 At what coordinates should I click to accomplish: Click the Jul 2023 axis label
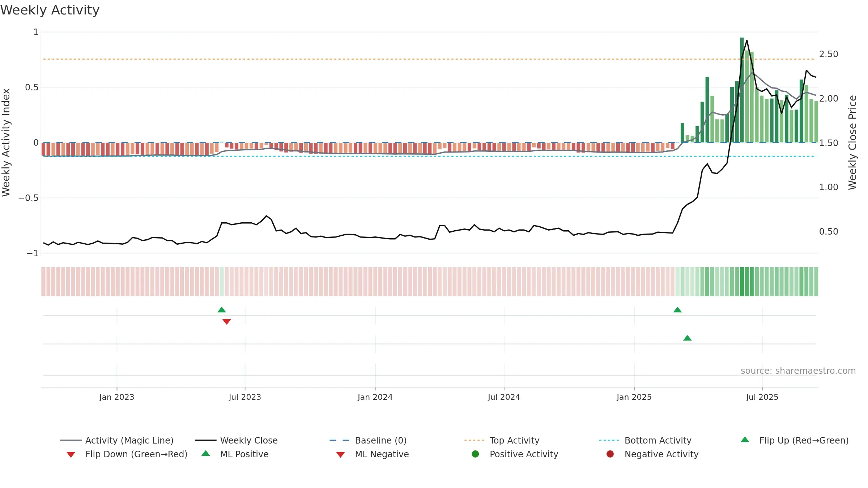point(245,397)
